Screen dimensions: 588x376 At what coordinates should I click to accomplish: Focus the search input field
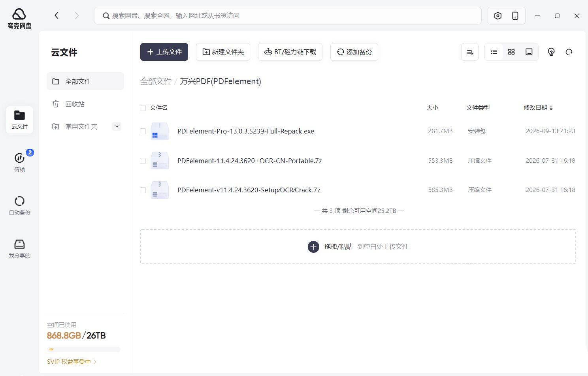click(288, 15)
